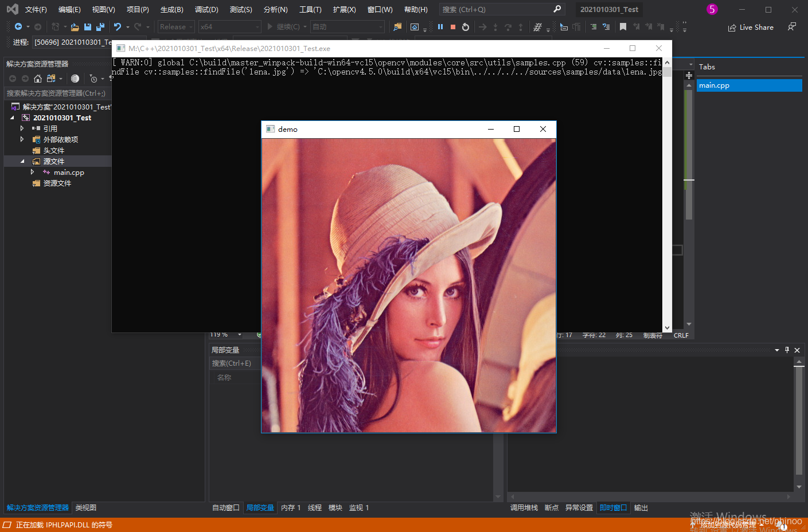Open the 编辑(E) menu
The image size is (808, 532).
[x=69, y=10]
